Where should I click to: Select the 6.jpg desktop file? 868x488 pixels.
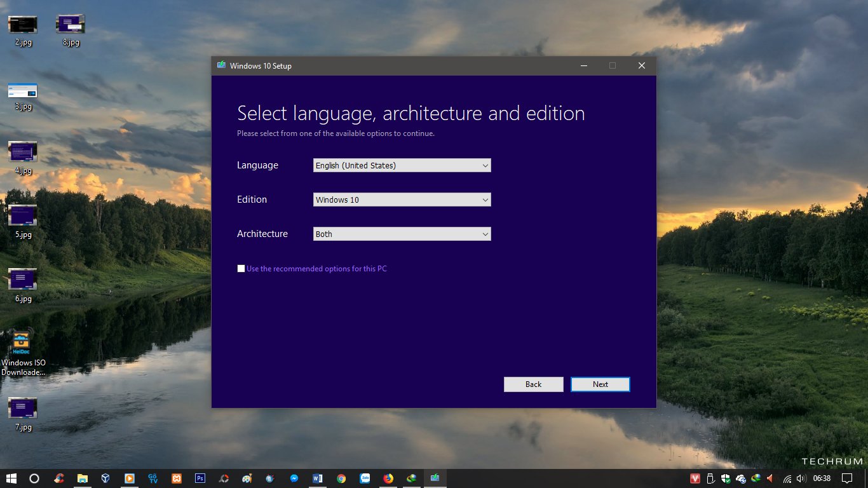pyautogui.click(x=23, y=286)
